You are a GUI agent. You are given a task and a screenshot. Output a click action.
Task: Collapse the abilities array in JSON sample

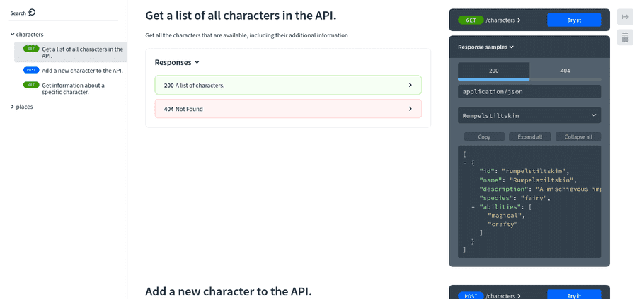pyautogui.click(x=473, y=207)
